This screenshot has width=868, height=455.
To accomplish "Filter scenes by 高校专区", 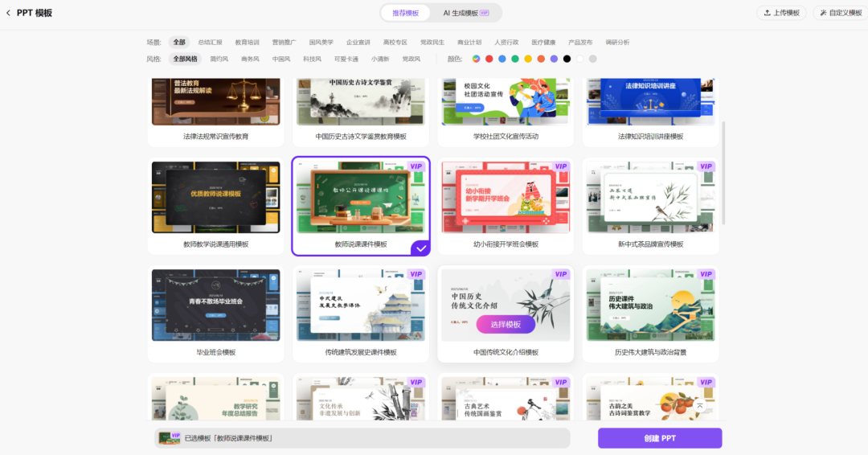I will [x=395, y=42].
